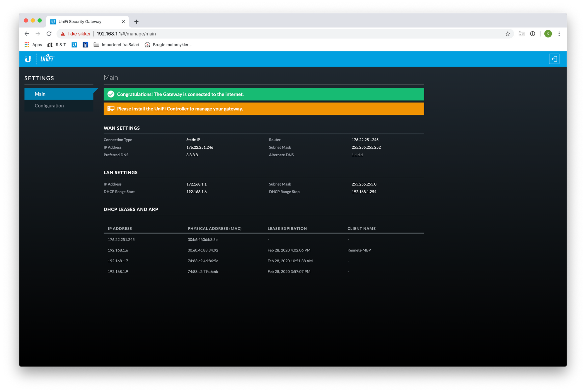Viewport: 586px width, 392px height.
Task: Open Chrome three-dot menu
Action: point(559,34)
